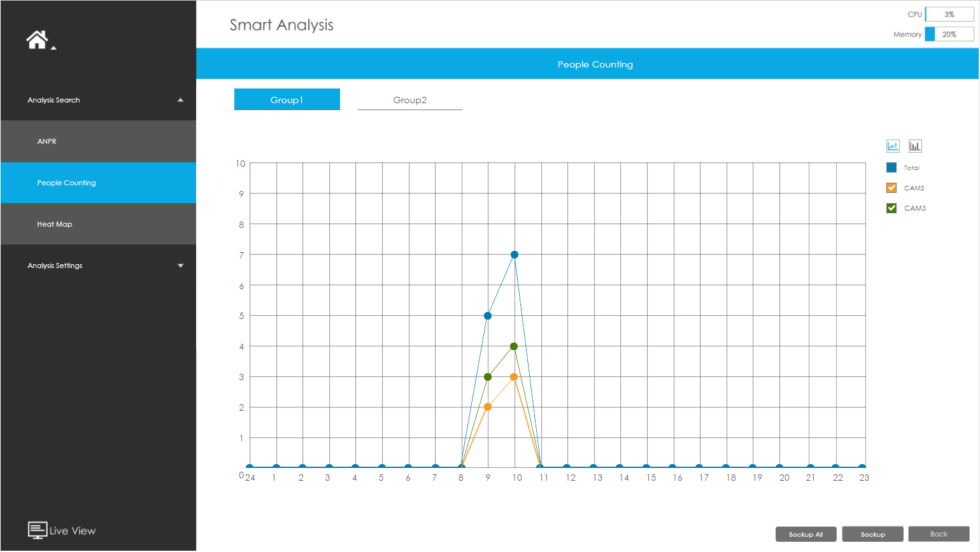This screenshot has width=980, height=552.
Task: Click CAM3 green point at hour 9
Action: click(488, 377)
